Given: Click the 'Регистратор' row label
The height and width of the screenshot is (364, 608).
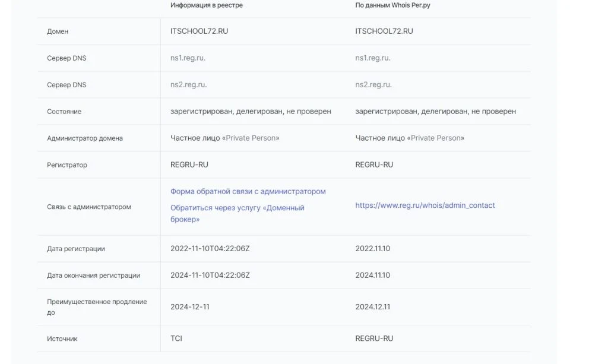Looking at the screenshot, I should click(67, 165).
